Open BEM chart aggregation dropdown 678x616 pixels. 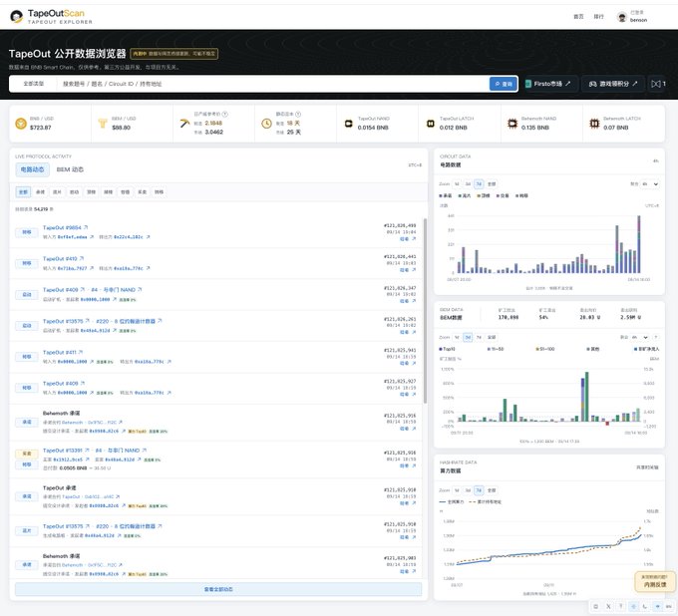(x=640, y=337)
